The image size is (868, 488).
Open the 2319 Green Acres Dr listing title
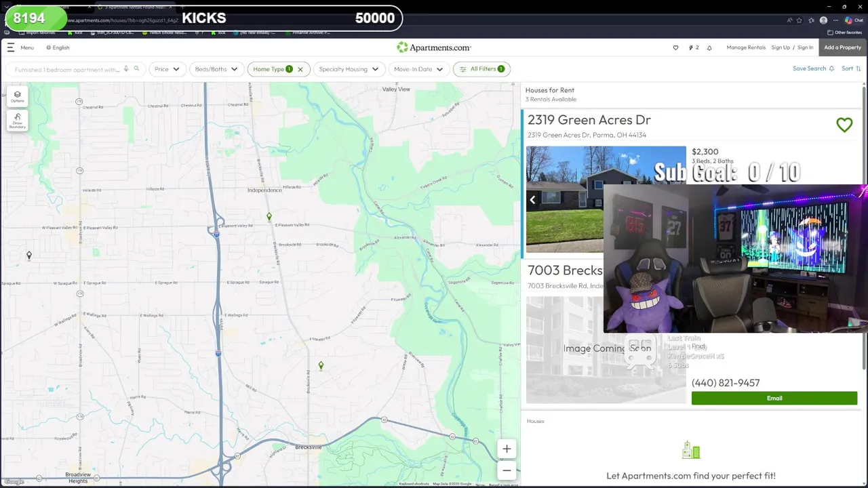pos(589,120)
